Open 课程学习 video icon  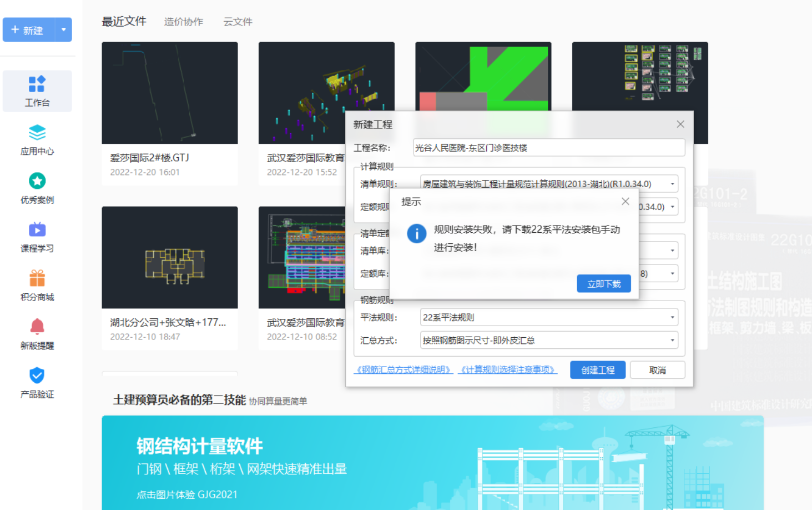[x=37, y=229]
